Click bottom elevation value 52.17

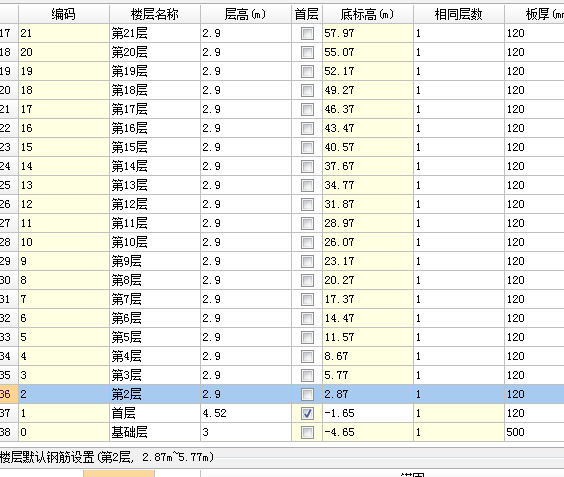click(368, 71)
